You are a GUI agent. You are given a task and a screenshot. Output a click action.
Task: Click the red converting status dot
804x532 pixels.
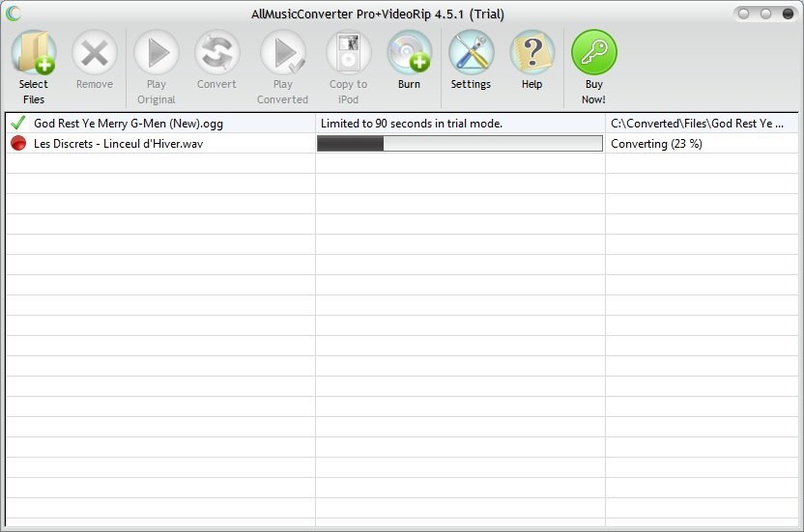[x=18, y=144]
